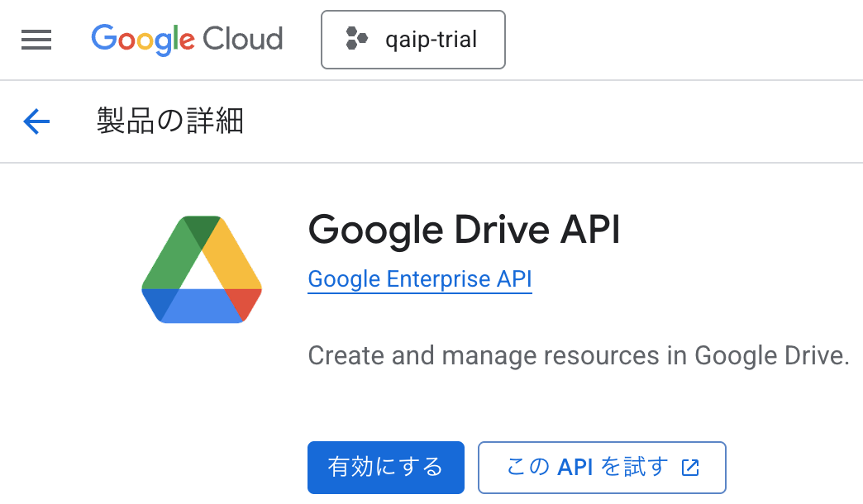
Task: Open the Google Enterprise API link
Action: coord(419,279)
